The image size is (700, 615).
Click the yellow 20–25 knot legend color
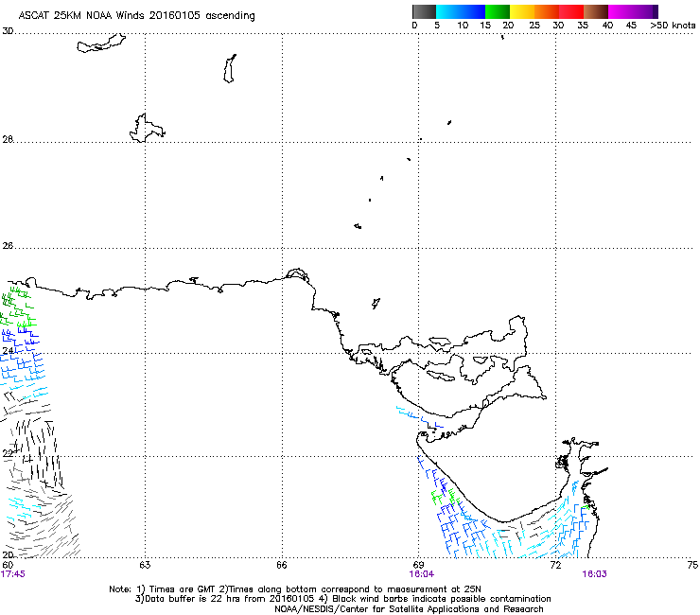point(522,11)
